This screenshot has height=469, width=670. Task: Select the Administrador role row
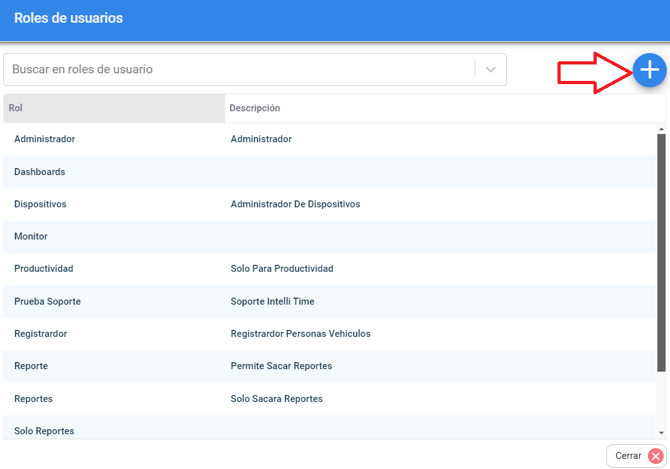pyautogui.click(x=45, y=139)
